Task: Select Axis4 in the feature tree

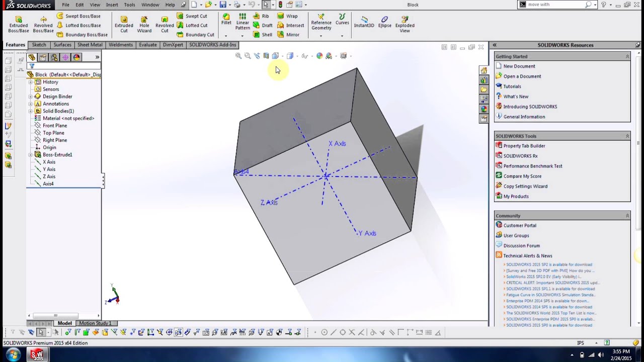Action: coord(48,184)
